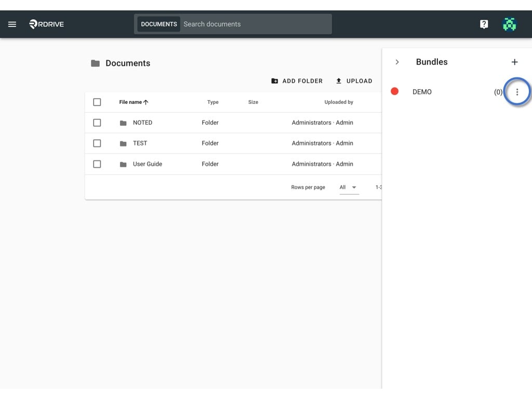Click the Documents page heading
This screenshot has height=399, width=532.
128,63
